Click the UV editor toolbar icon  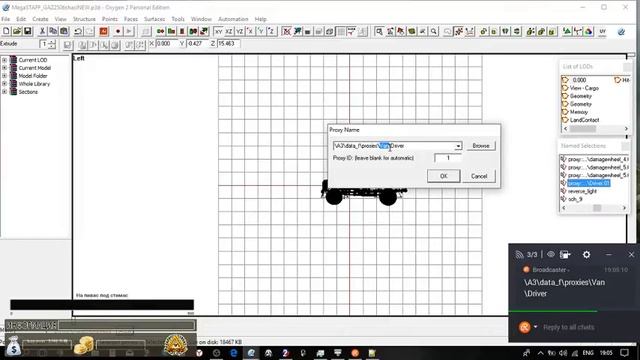[x=603, y=31]
